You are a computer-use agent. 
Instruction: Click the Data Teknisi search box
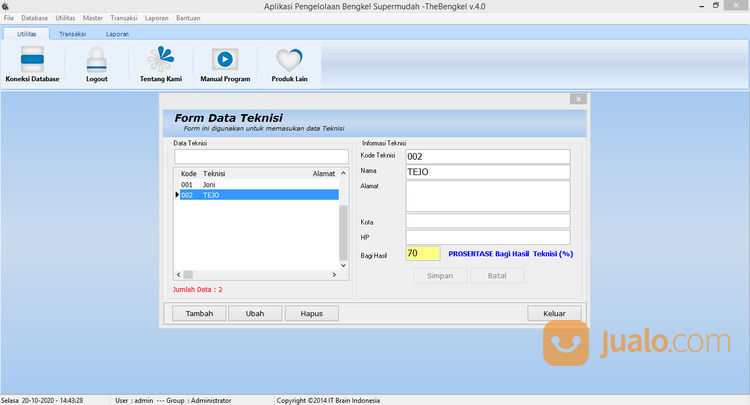(x=261, y=157)
